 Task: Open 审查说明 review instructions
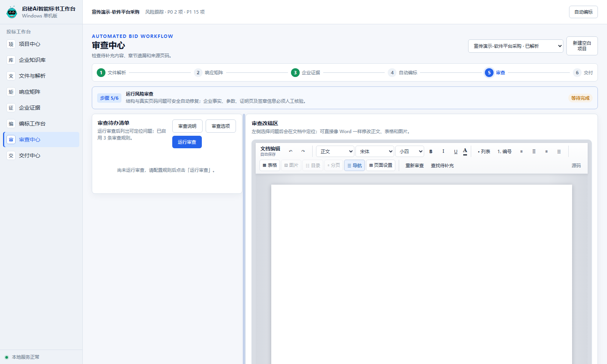187,126
